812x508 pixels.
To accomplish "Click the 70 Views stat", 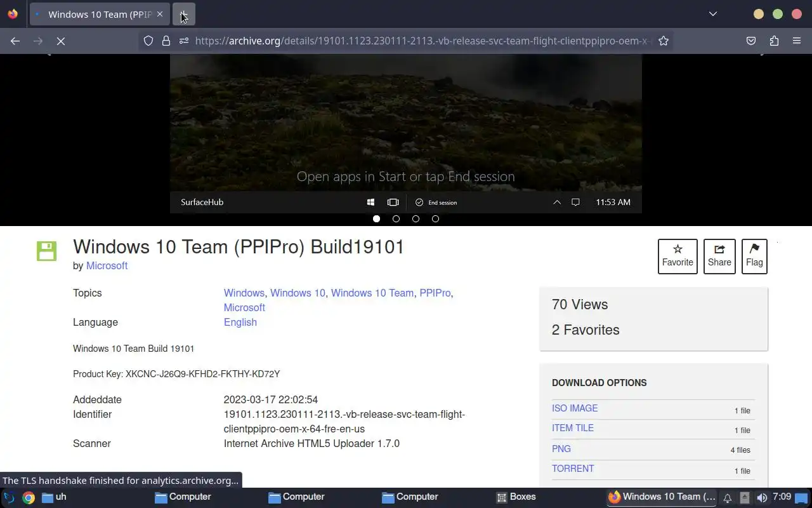I will tap(580, 304).
